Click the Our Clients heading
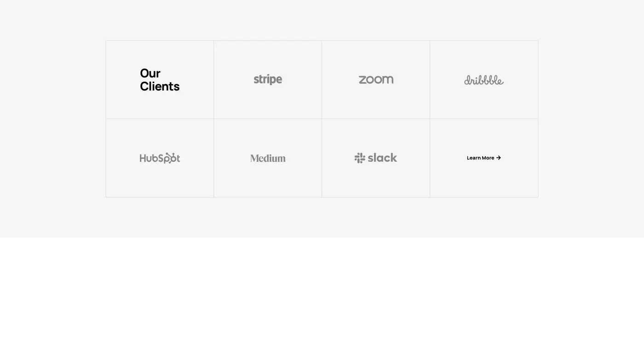 (160, 79)
